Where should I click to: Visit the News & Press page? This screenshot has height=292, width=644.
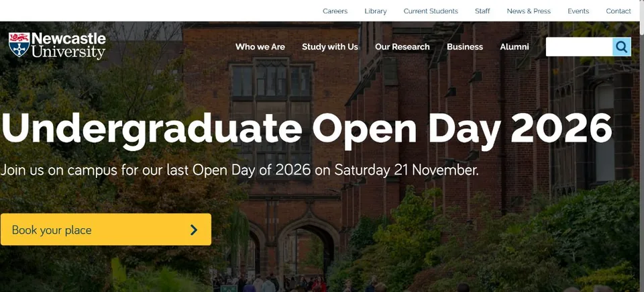(x=529, y=11)
